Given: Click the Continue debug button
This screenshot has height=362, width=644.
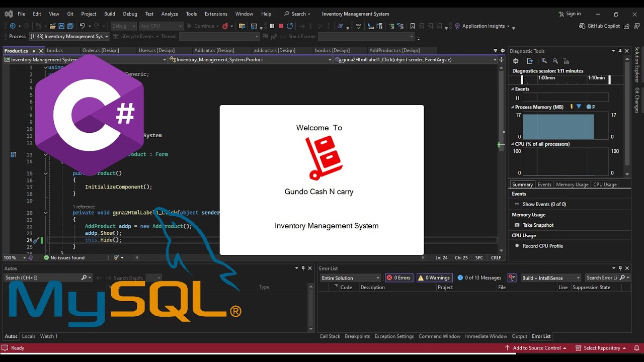Looking at the screenshot, I should point(201,26).
